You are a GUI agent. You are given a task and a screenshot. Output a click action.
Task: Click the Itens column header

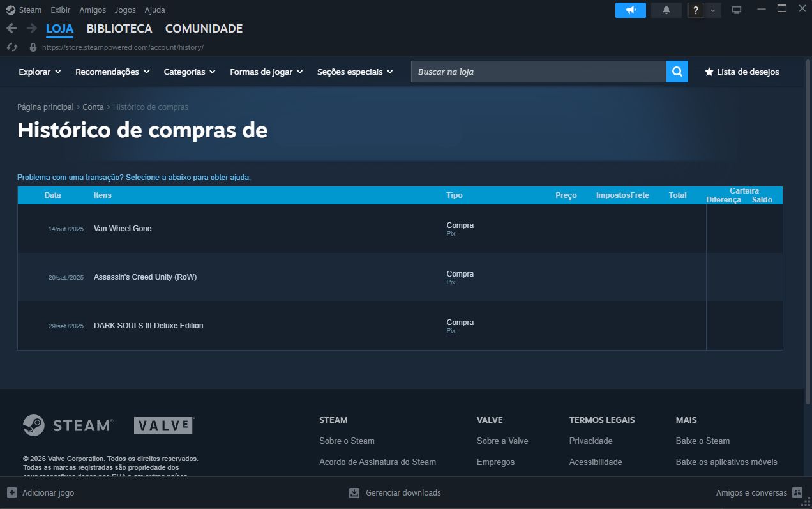point(103,195)
